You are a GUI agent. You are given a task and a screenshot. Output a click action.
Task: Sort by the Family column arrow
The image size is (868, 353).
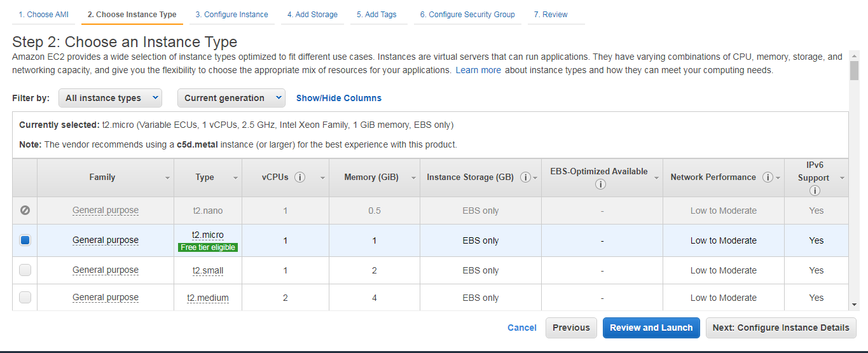tap(168, 178)
